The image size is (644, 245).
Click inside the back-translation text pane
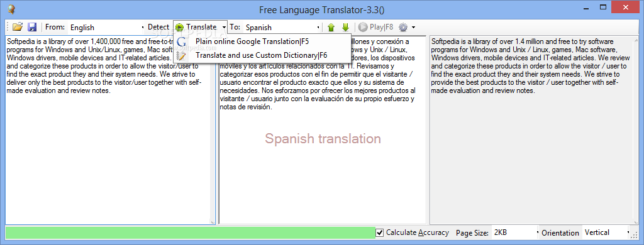click(x=534, y=130)
